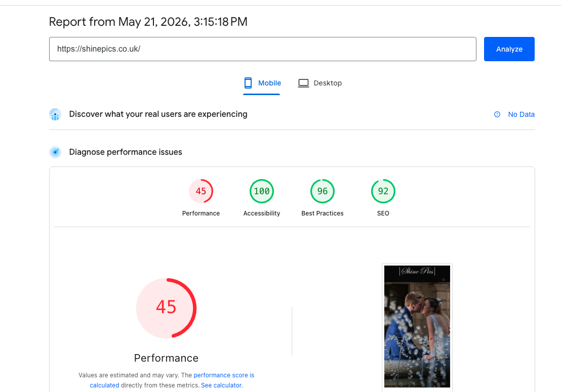Click the 'Diagnose performance issues' heading
The height and width of the screenshot is (392, 561).
pos(126,152)
